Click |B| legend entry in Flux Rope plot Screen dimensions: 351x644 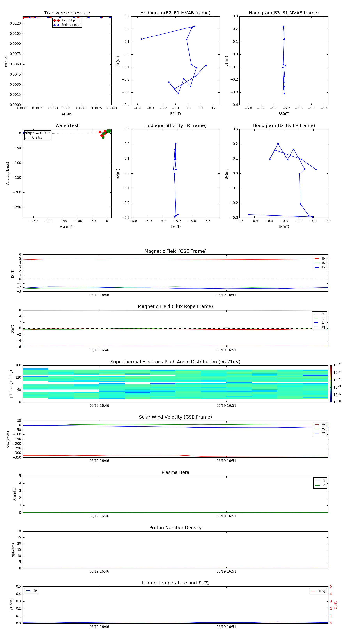pos(320,327)
